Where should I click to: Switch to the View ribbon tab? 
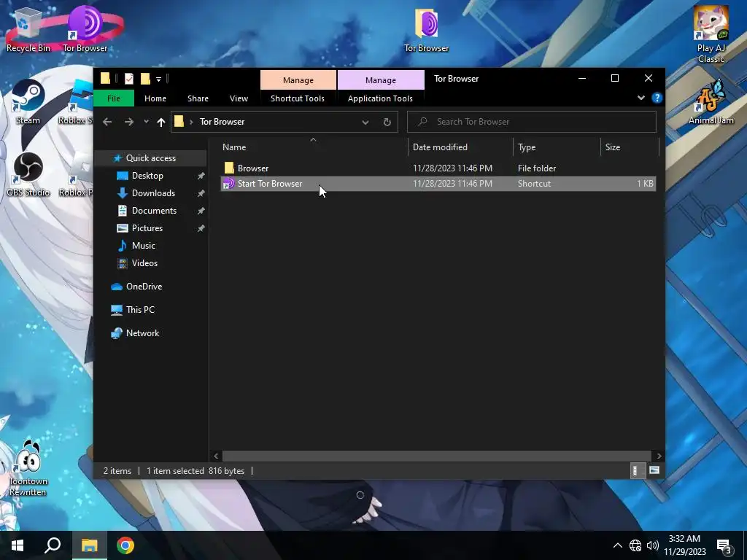click(x=239, y=98)
